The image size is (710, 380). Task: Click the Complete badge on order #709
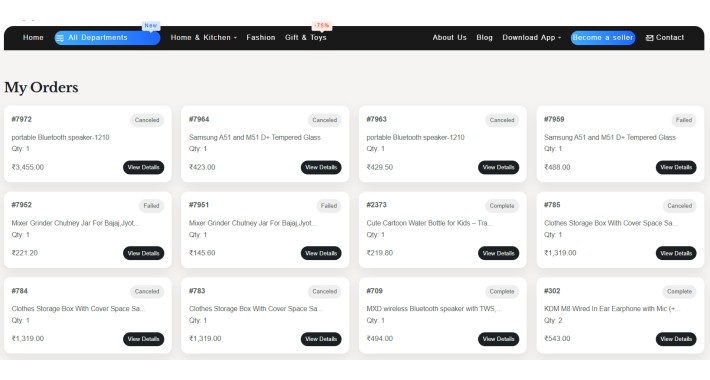pos(502,291)
